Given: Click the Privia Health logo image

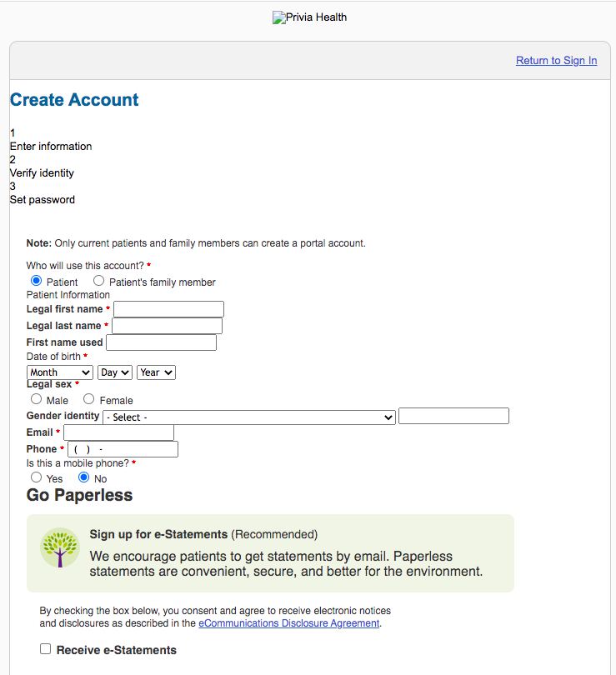Looking at the screenshot, I should pyautogui.click(x=309, y=17).
